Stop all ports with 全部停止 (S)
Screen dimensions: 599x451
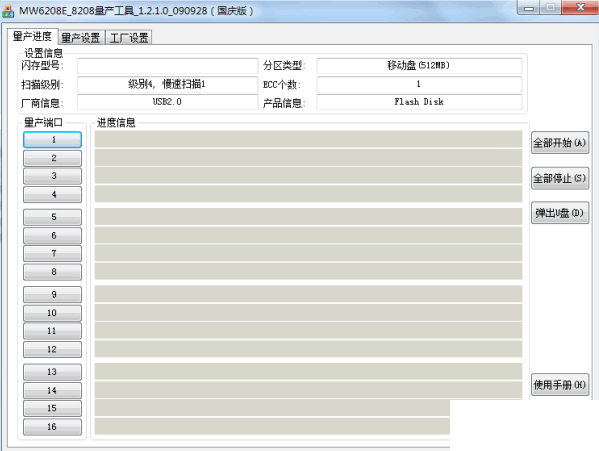coord(560,178)
